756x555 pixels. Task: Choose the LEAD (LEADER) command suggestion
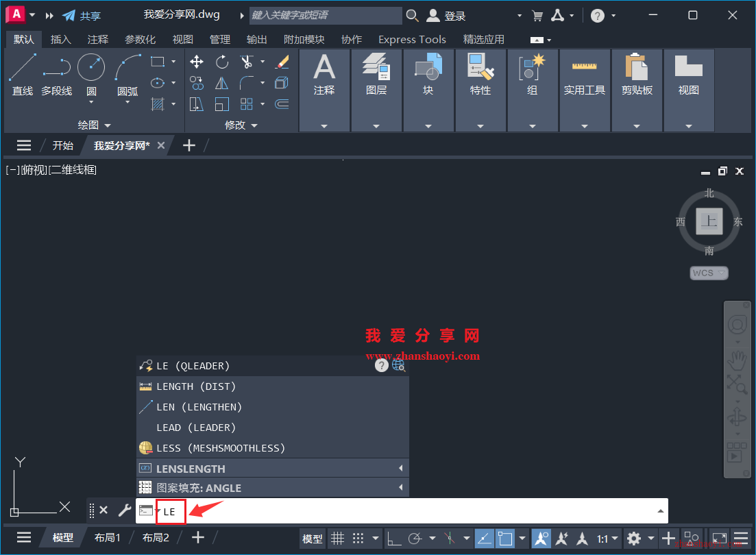click(x=272, y=428)
